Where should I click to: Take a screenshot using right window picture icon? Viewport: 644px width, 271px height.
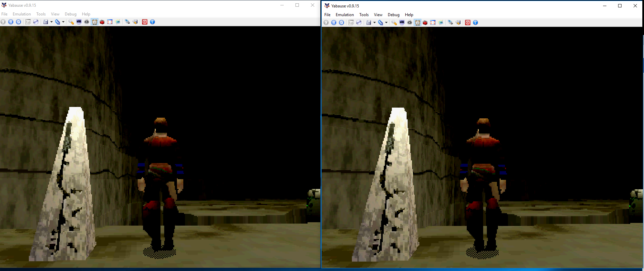click(441, 23)
